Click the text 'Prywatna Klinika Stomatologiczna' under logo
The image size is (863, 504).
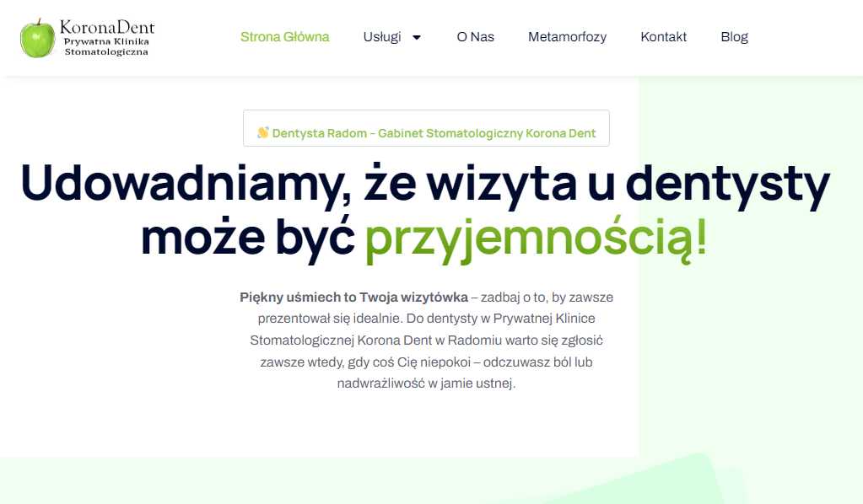point(106,46)
